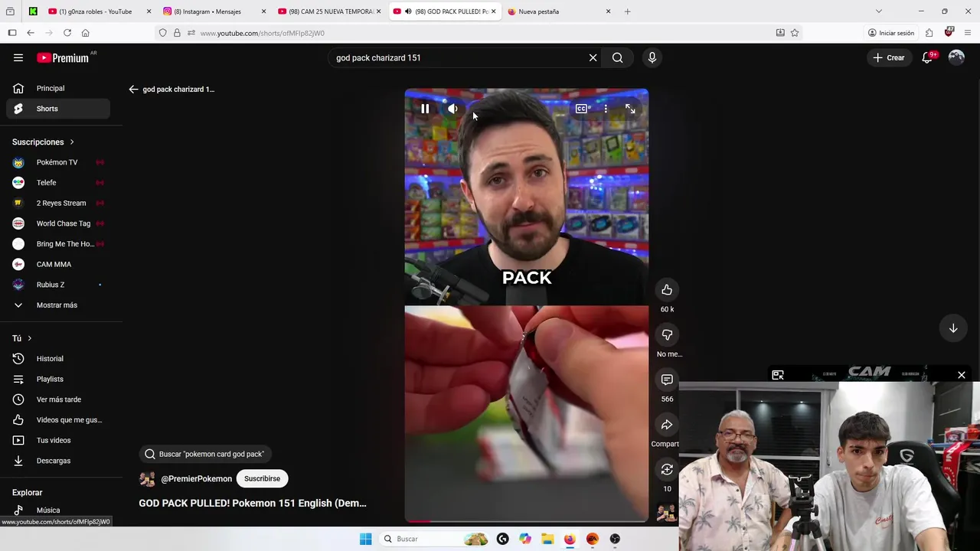Start voice search with the microphone
This screenshot has height=551, width=980.
(x=652, y=57)
